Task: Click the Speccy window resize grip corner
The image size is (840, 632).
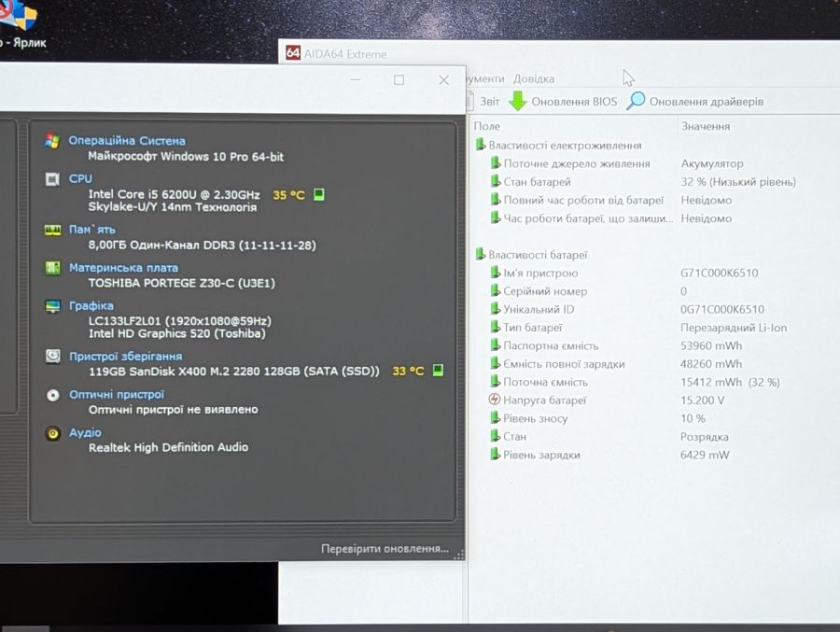Action: pyautogui.click(x=459, y=555)
